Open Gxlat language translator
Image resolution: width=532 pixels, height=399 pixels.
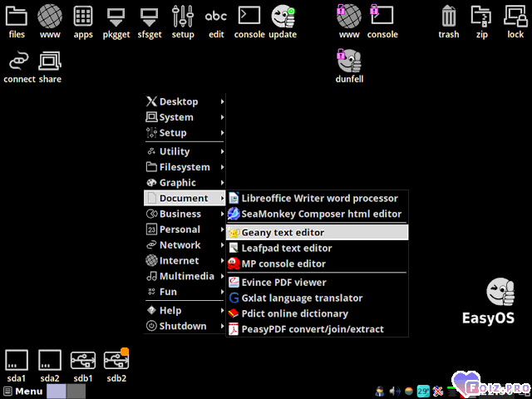[318, 298]
